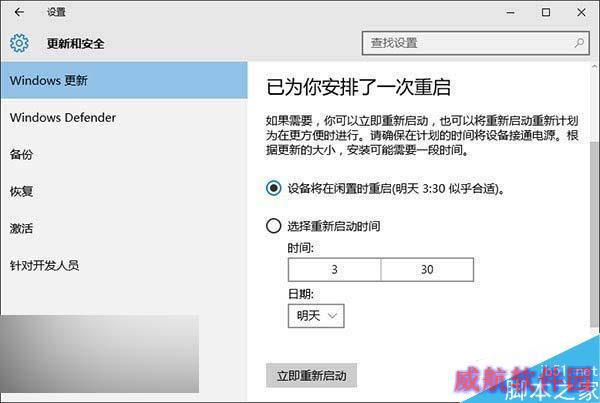The width and height of the screenshot is (600, 403).
Task: Maximize the Settings window
Action: point(546,13)
